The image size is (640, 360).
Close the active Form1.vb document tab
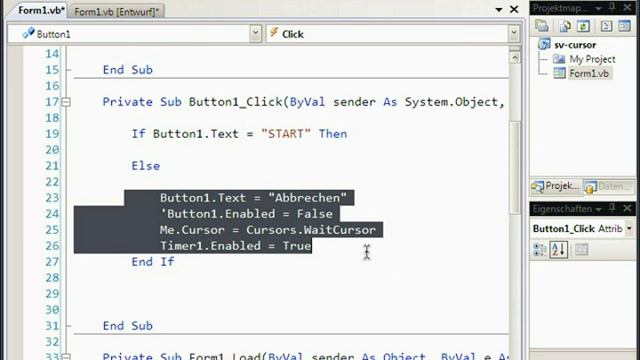pyautogui.click(x=514, y=9)
